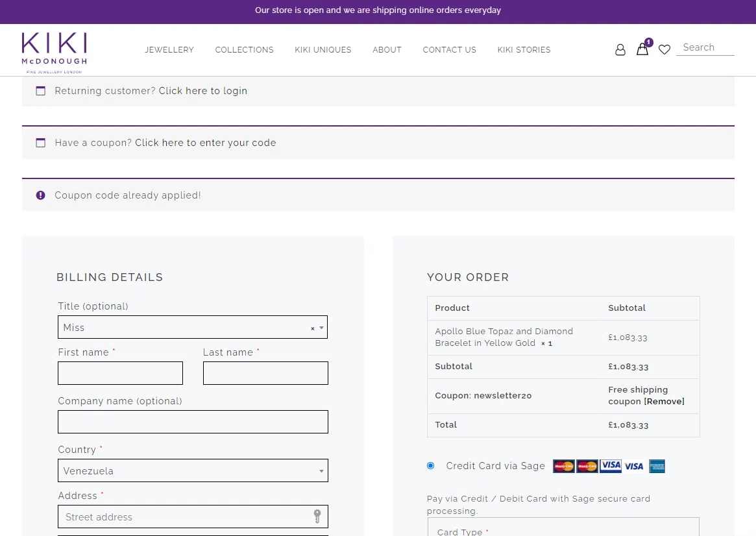Click here to enter your code link

tap(206, 143)
